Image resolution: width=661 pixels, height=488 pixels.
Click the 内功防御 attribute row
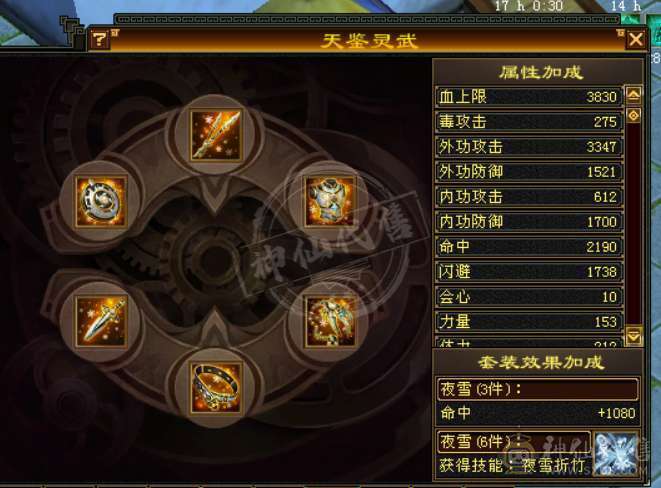(529, 222)
